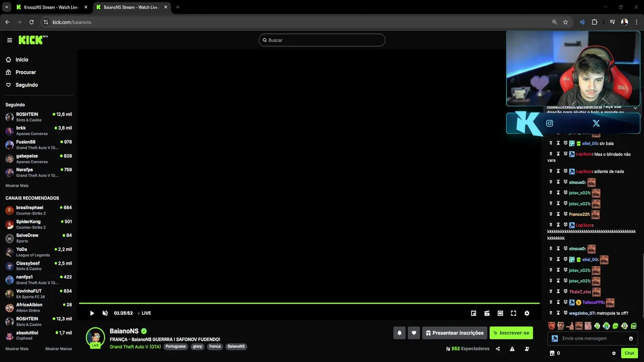Reload the page

tap(31, 22)
